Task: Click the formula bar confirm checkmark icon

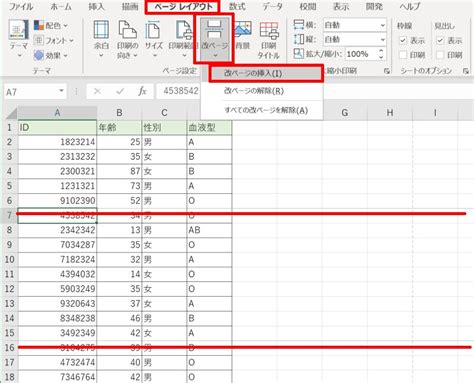Action: pyautogui.click(x=120, y=91)
